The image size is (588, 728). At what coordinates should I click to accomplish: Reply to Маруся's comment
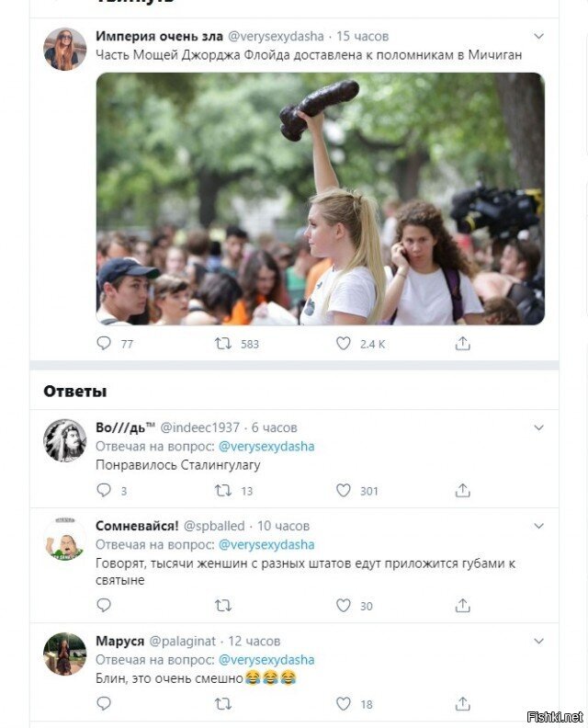(104, 704)
